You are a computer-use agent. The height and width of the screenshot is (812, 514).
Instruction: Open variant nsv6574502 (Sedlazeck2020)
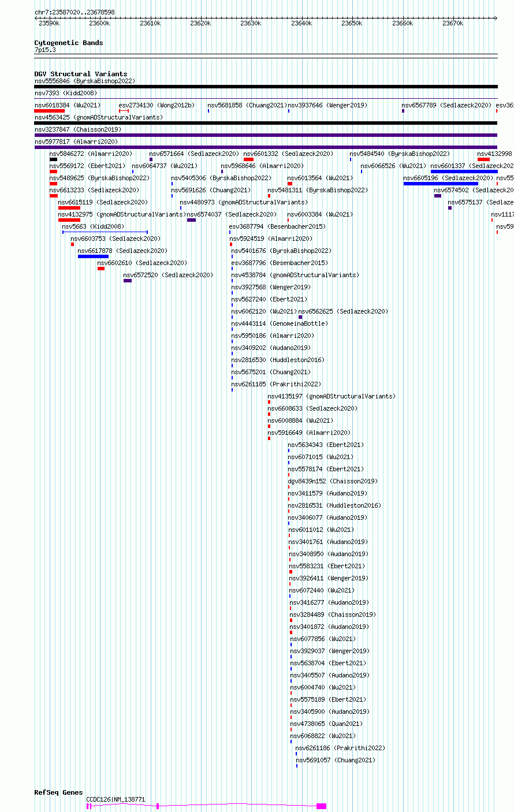[474, 190]
